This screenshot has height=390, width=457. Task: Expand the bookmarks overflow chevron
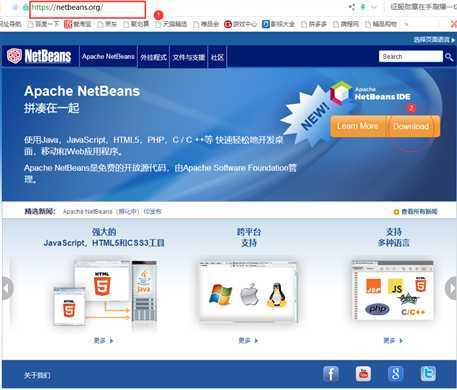pos(406,24)
